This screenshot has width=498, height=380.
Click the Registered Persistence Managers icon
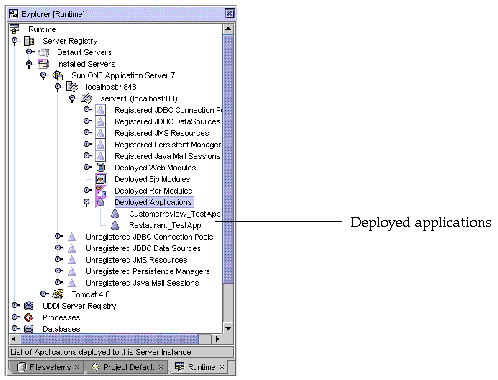(100, 144)
